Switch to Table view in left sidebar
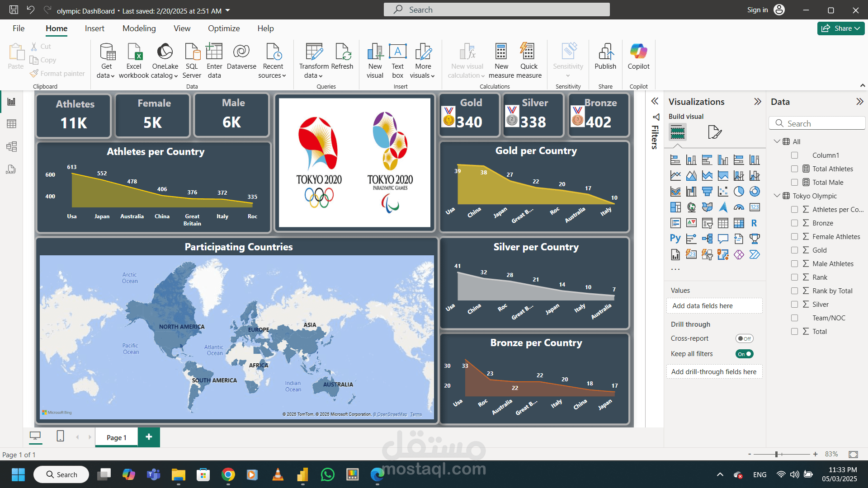This screenshot has width=868, height=488. tap(11, 124)
